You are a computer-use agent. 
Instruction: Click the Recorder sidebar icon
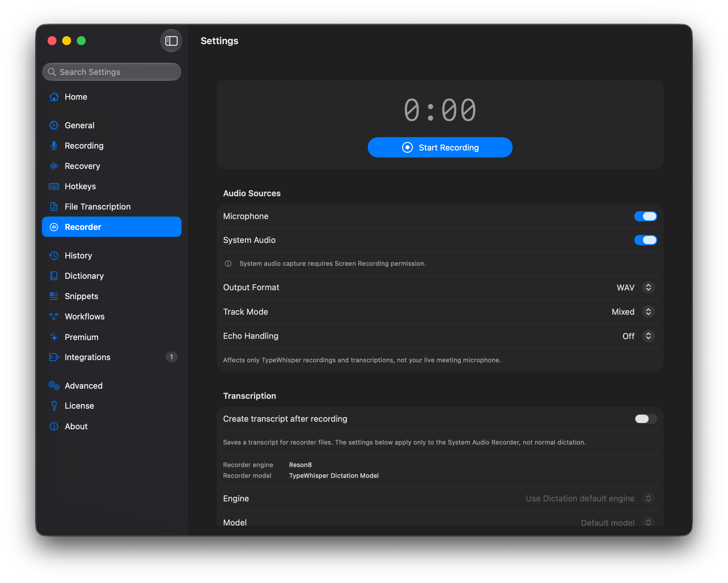54,227
